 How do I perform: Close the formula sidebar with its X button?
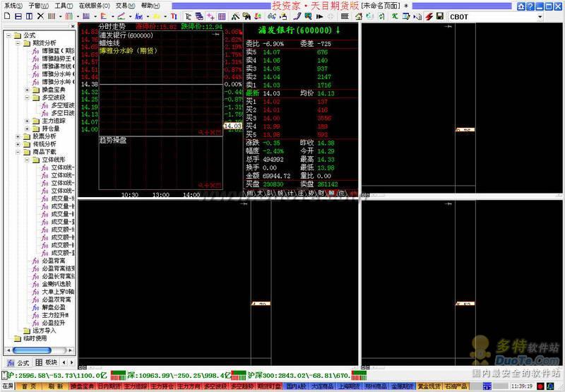click(x=73, y=26)
